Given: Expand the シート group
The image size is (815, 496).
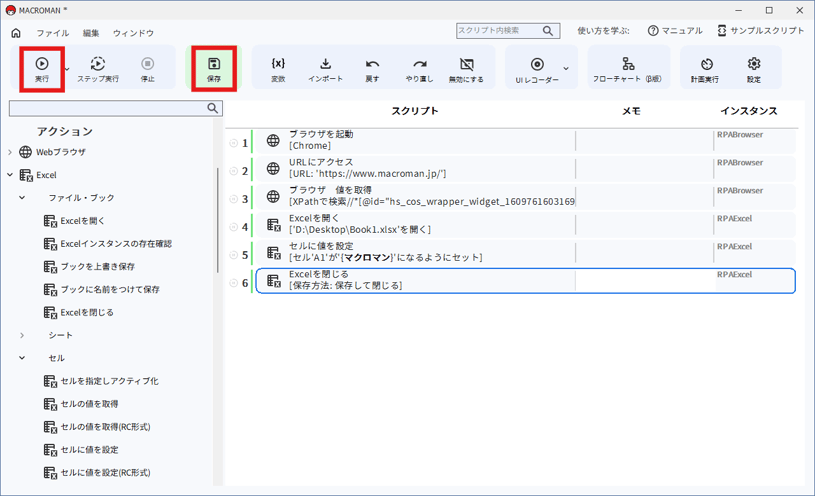Looking at the screenshot, I should pos(22,335).
